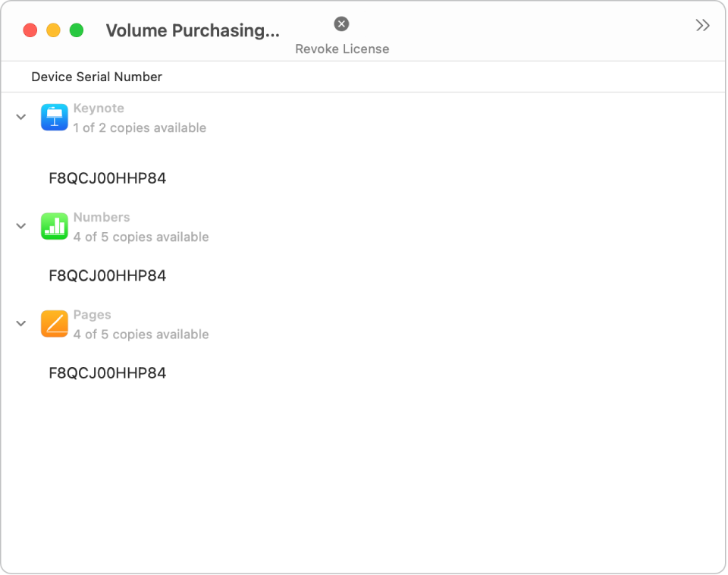Select the serial number under Keynote

tap(108, 178)
